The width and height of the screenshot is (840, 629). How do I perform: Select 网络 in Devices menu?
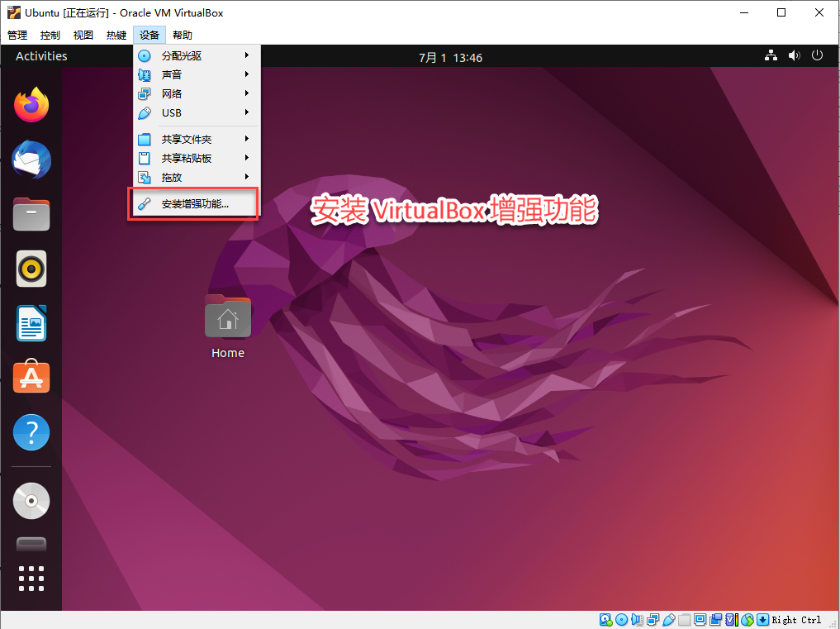(197, 93)
